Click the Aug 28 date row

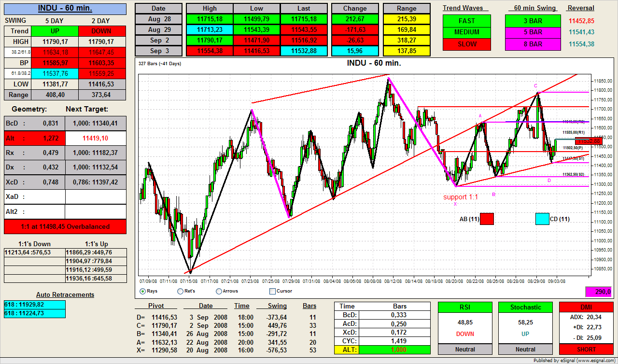tap(158, 19)
